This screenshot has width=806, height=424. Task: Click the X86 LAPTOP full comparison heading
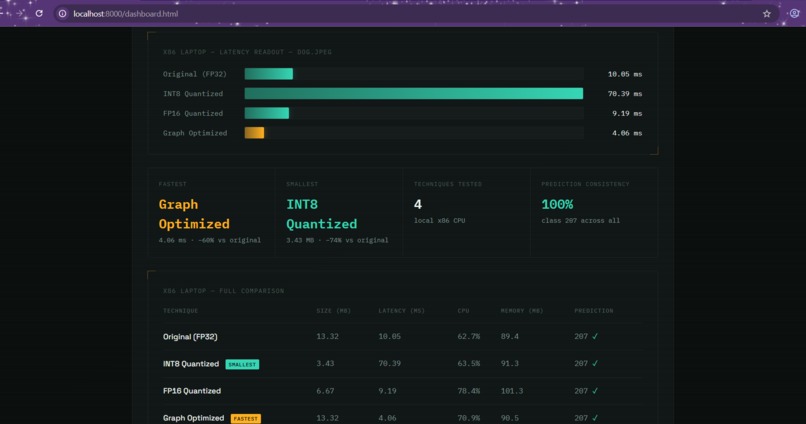point(223,291)
